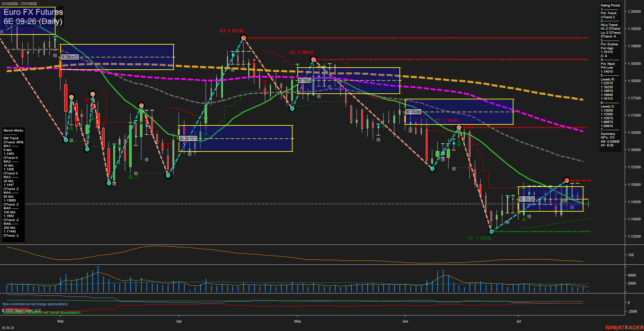The height and width of the screenshot is (331, 644).
Task: Click support level 1.05610 in Swing Pivots panel
Action: tap(607, 126)
